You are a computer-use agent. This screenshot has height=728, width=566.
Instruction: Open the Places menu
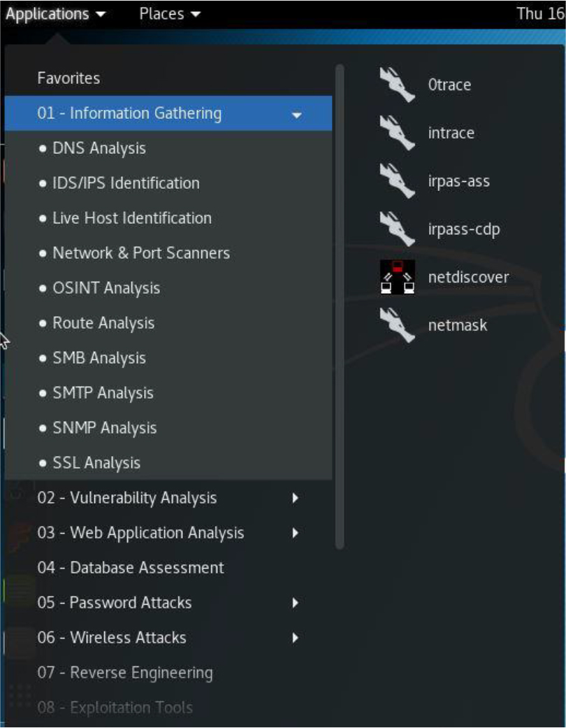[170, 14]
